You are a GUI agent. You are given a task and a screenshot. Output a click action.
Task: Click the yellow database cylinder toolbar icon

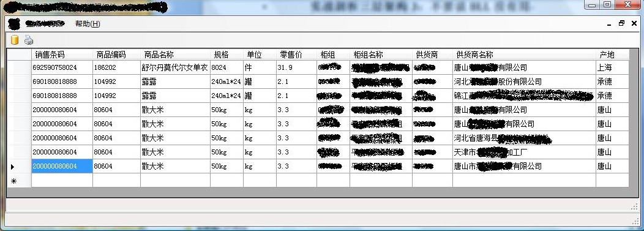[x=15, y=40]
